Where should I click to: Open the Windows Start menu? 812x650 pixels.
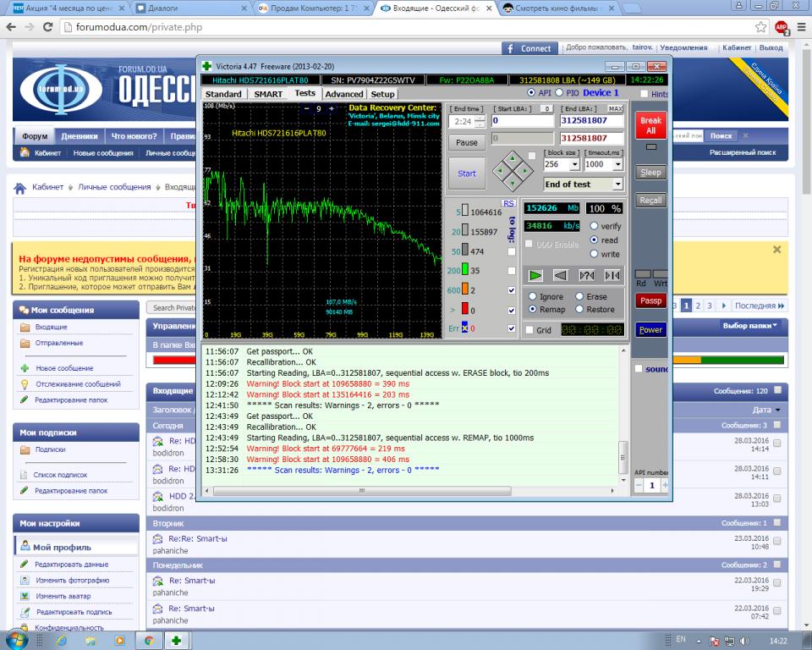click(x=15, y=640)
